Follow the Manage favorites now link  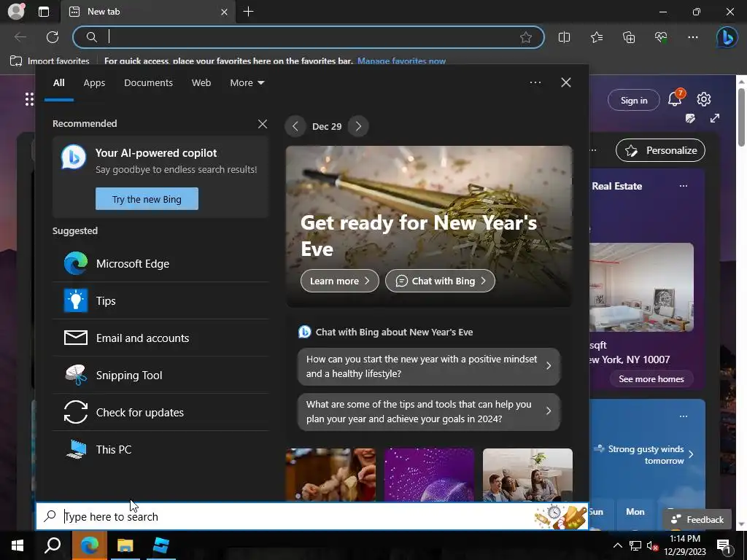coord(402,61)
